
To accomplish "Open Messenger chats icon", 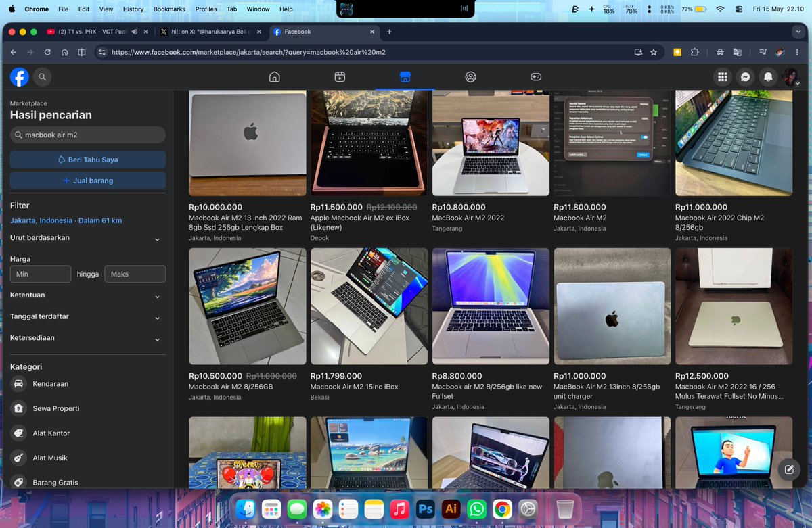I will coord(744,77).
